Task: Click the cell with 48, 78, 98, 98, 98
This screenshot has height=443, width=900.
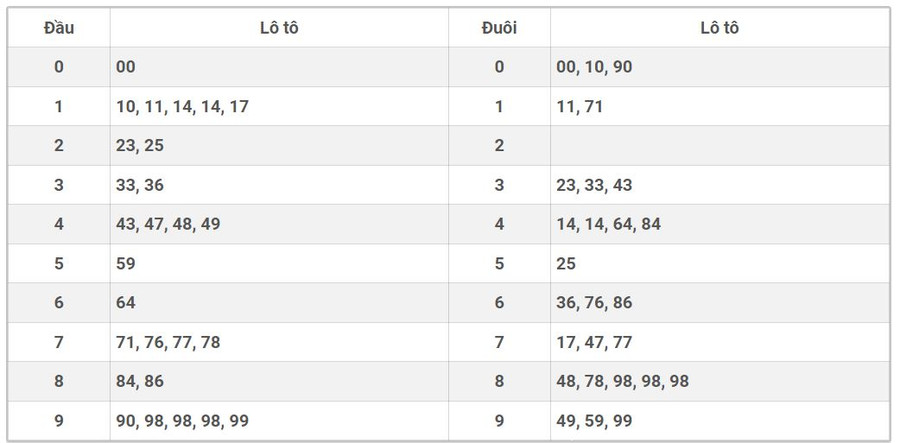Action: (622, 381)
